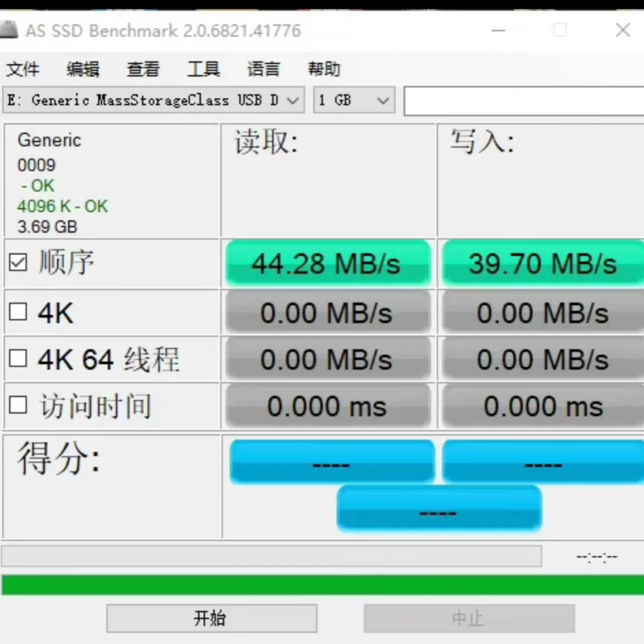Click the green overall progress bar
The image size is (644, 644).
(x=323, y=586)
